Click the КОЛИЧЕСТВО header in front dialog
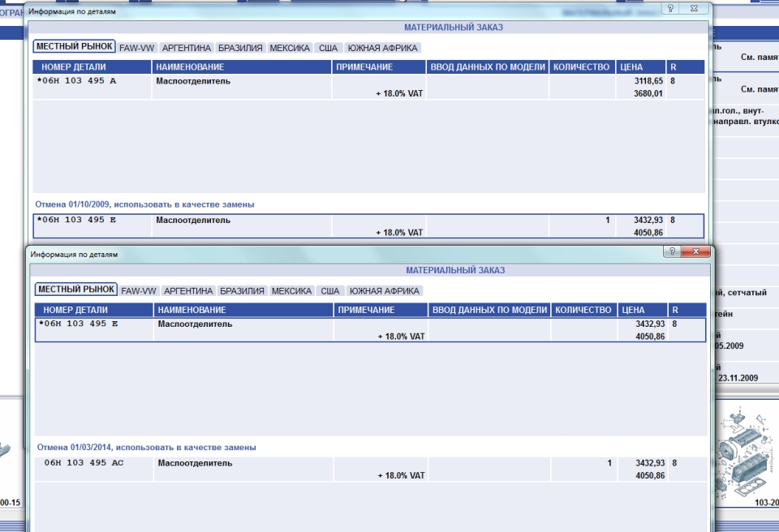The image size is (779, 532). [583, 310]
